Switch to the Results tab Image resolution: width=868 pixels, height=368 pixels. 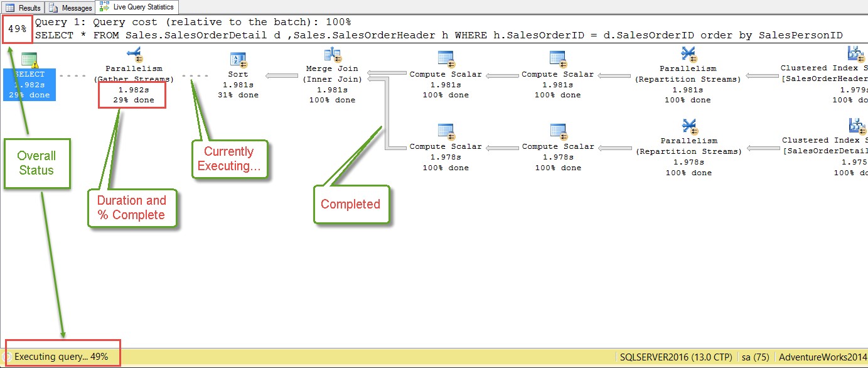click(23, 8)
